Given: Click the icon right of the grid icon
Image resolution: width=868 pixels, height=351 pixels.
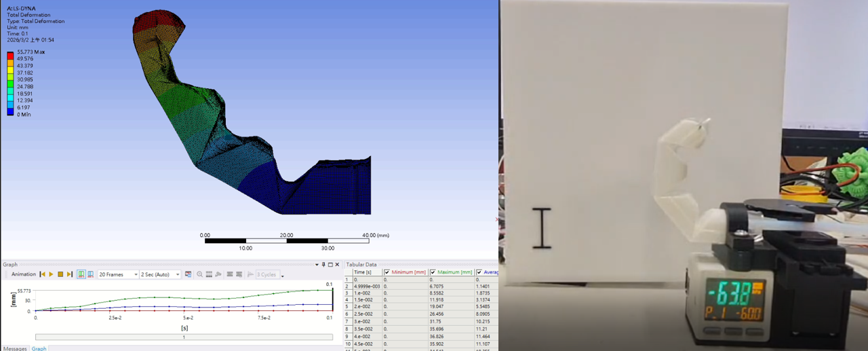Looking at the screenshot, I should pos(218,274).
